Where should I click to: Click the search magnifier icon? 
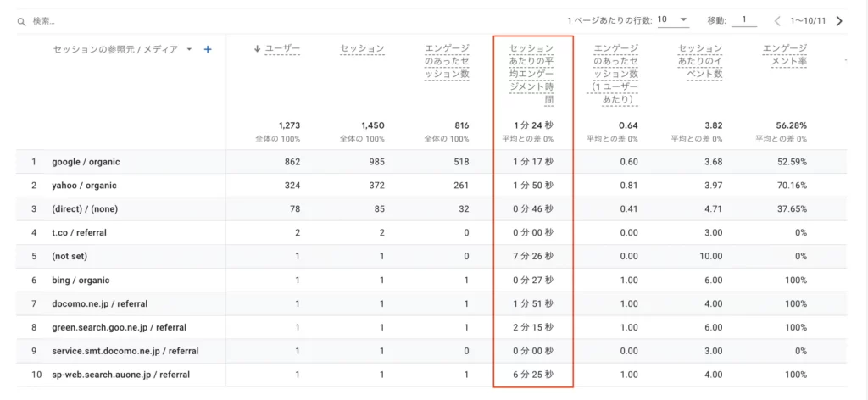(x=21, y=21)
